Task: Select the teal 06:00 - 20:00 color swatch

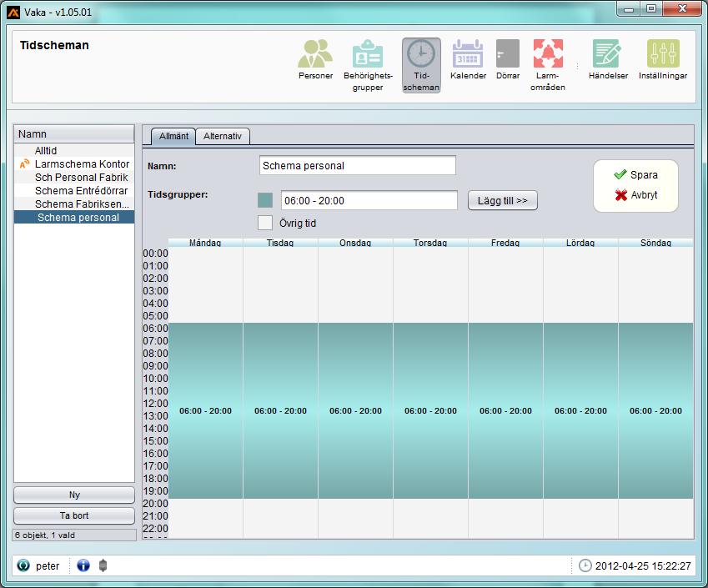Action: coord(265,200)
